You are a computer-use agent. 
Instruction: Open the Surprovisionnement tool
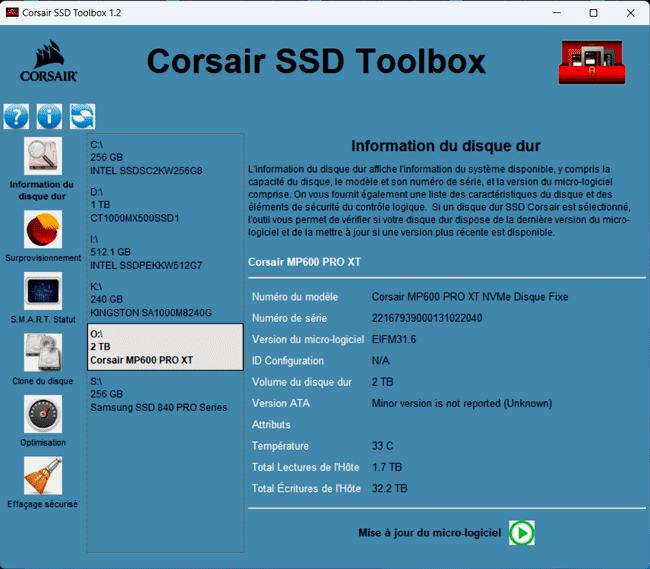coord(42,230)
